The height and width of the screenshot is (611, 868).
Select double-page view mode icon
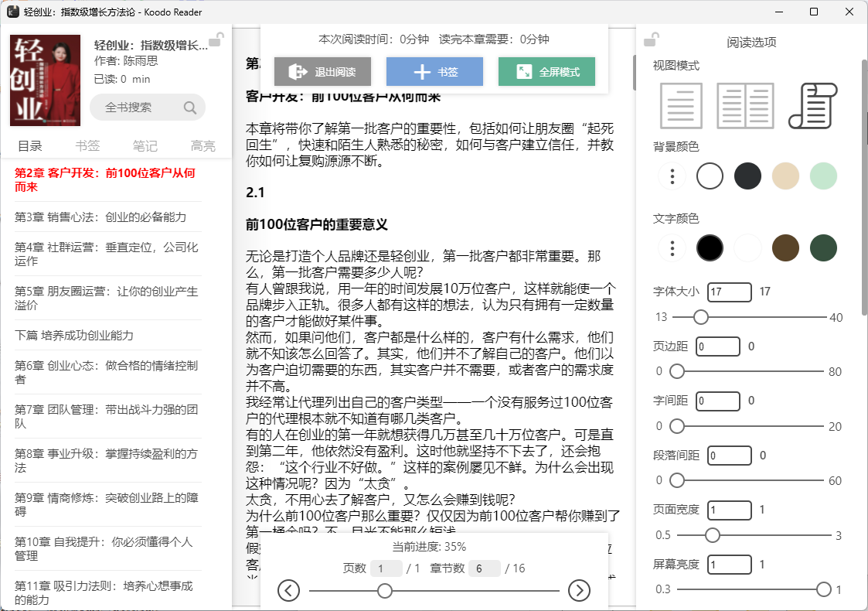(x=745, y=106)
